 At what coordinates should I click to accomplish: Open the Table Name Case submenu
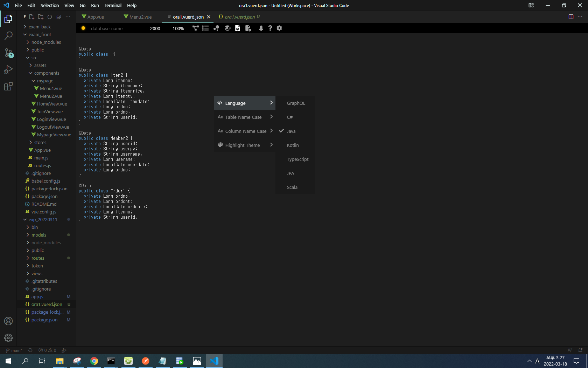tap(245, 117)
